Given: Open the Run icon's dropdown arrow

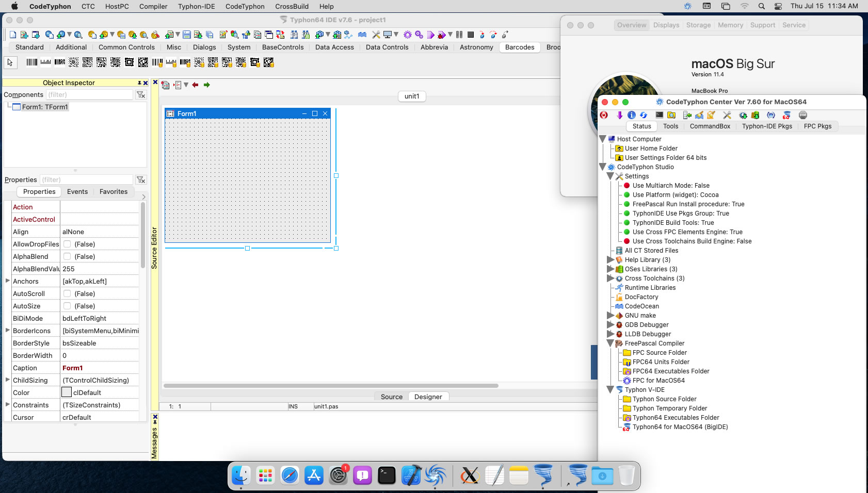Looking at the screenshot, I should [451, 35].
